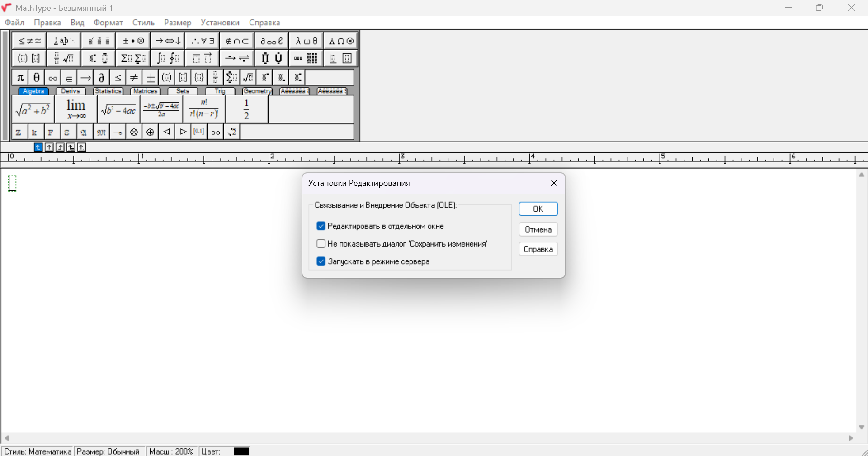The width and height of the screenshot is (868, 456).
Task: Open the Правка menu
Action: [47, 23]
